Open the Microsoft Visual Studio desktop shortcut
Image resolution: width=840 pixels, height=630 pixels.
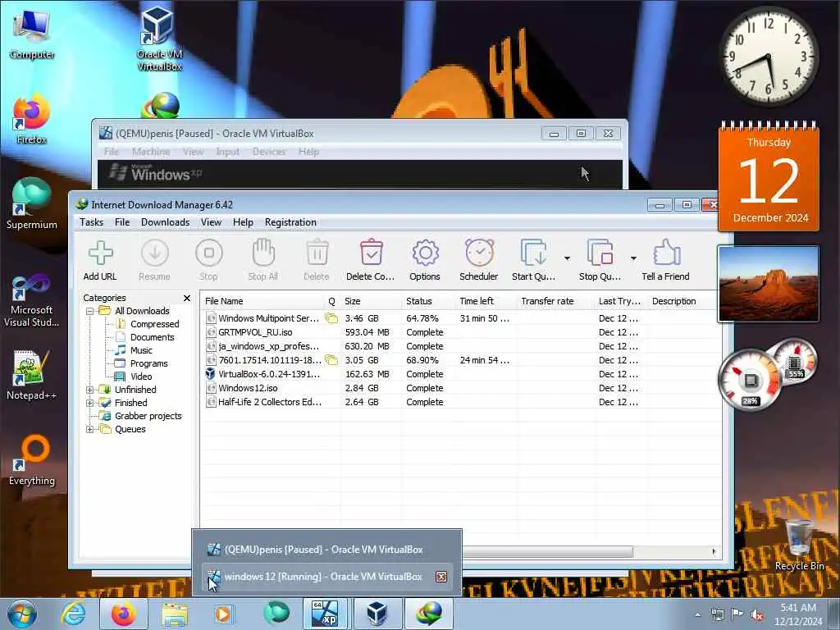pyautogui.click(x=32, y=300)
